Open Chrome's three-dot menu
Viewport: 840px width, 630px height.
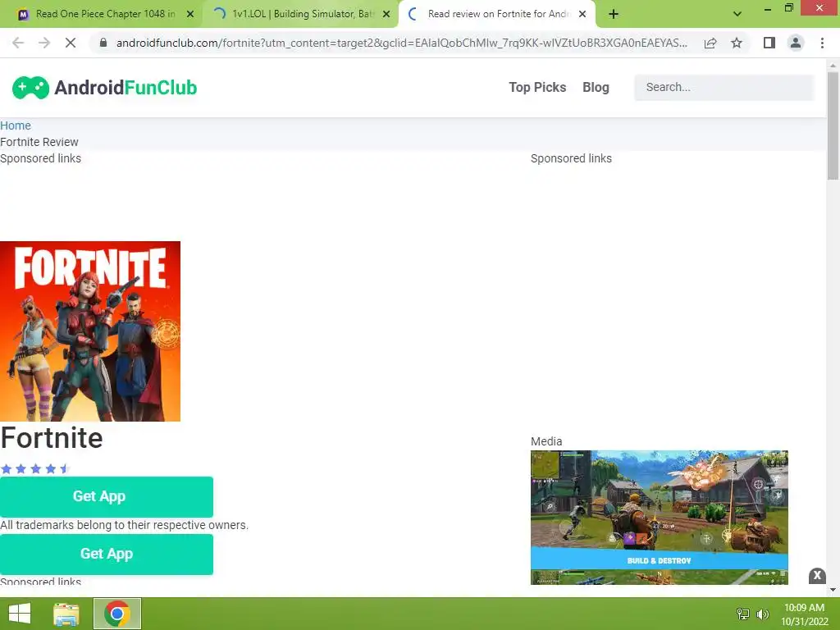click(822, 43)
